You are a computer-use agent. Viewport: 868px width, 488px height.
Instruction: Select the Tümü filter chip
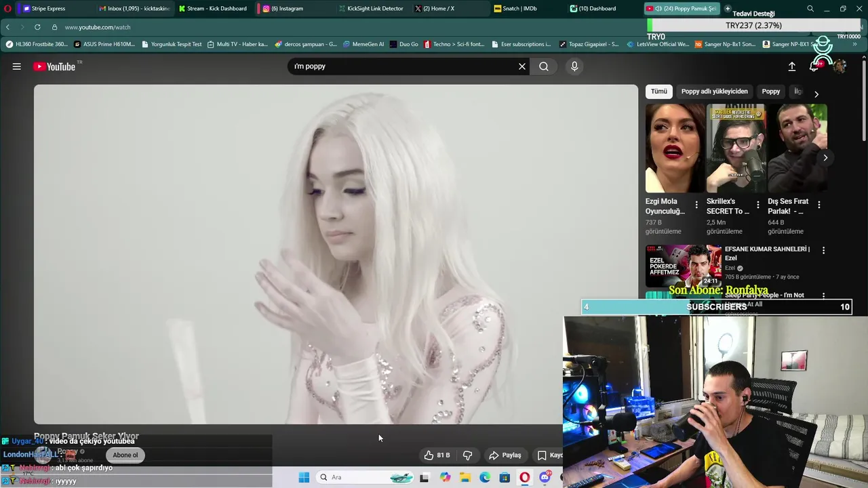[x=659, y=91]
